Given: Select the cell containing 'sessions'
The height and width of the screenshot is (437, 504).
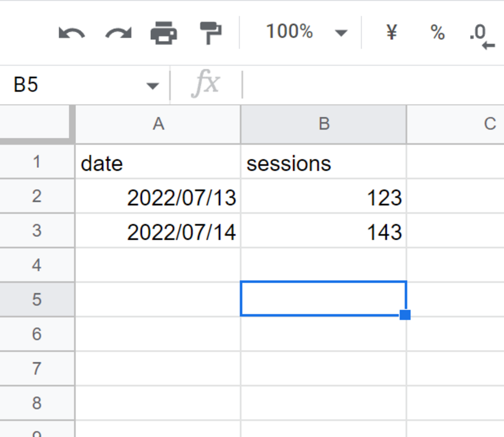Looking at the screenshot, I should pyautogui.click(x=323, y=162).
